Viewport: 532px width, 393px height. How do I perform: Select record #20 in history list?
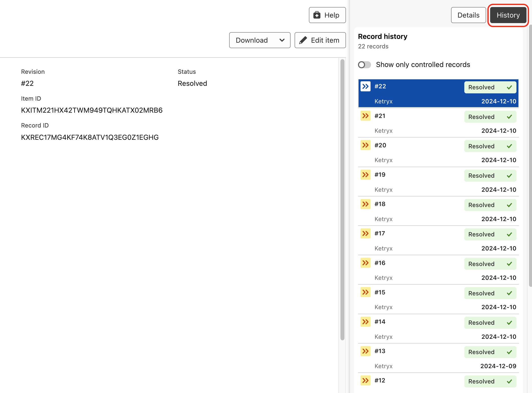click(438, 152)
